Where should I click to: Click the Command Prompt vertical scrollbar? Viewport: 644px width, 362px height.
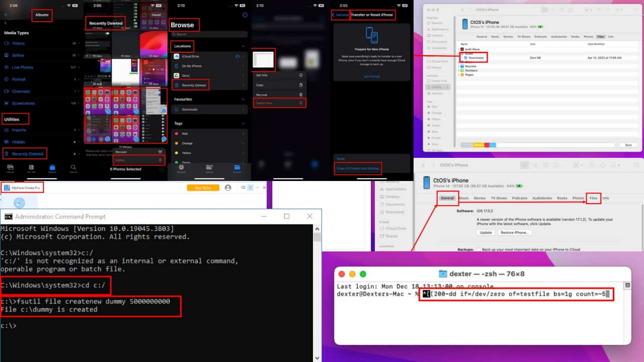tap(317, 292)
